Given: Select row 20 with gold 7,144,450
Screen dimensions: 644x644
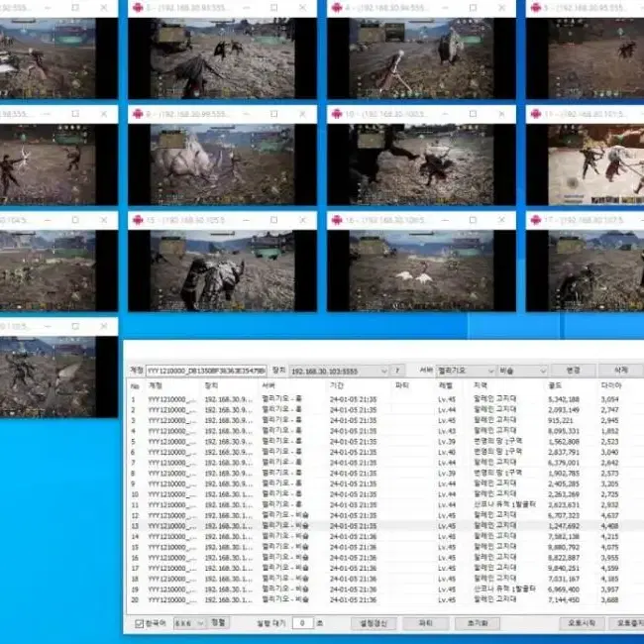Looking at the screenshot, I should click(x=384, y=600).
